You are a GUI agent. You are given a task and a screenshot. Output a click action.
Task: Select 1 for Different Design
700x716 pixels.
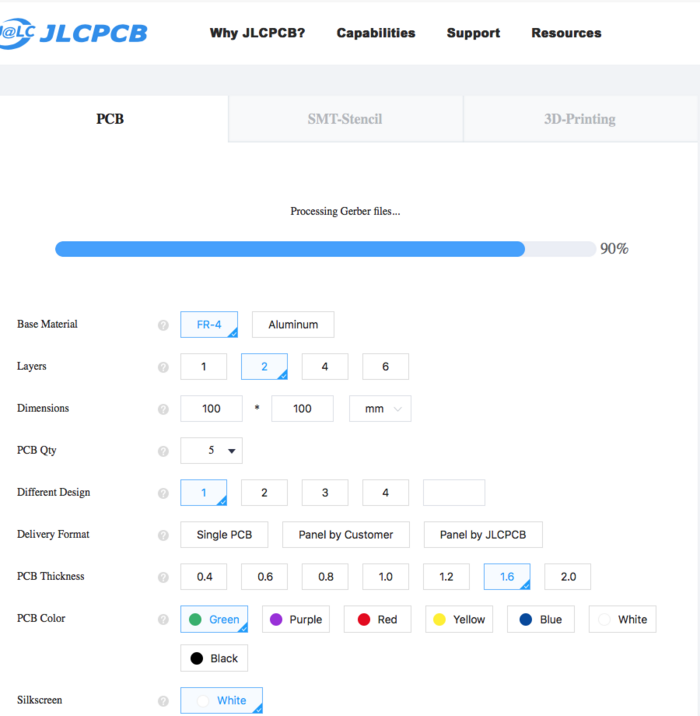pos(204,492)
